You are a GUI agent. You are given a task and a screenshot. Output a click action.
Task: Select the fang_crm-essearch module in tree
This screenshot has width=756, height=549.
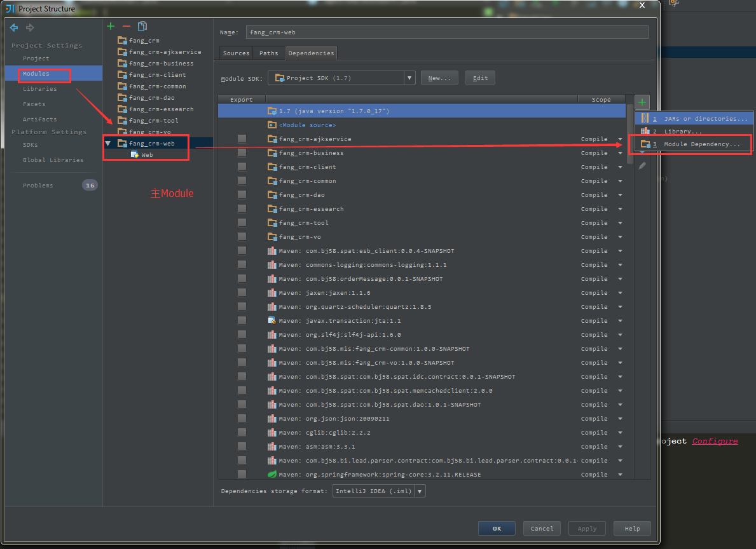pyautogui.click(x=161, y=109)
